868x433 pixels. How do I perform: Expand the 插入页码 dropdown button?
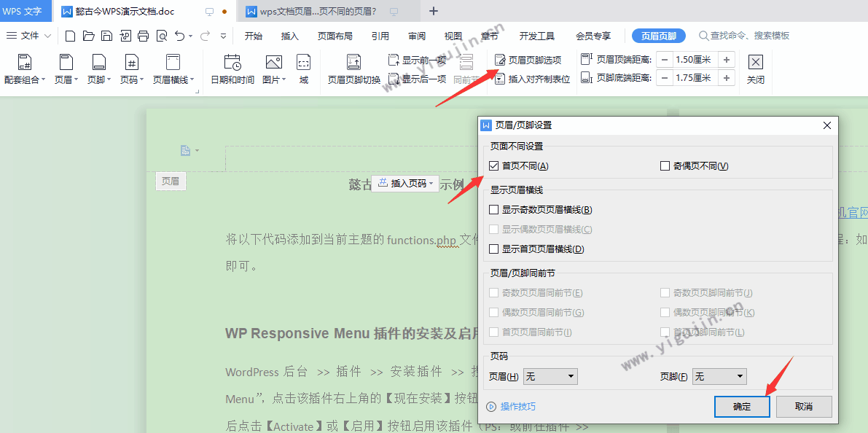[404, 184]
